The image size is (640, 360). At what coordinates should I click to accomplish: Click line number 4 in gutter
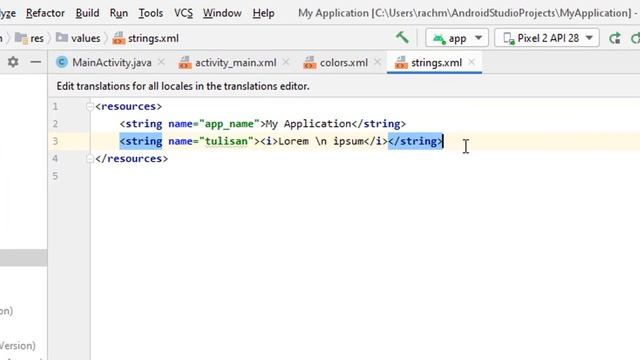click(x=55, y=158)
